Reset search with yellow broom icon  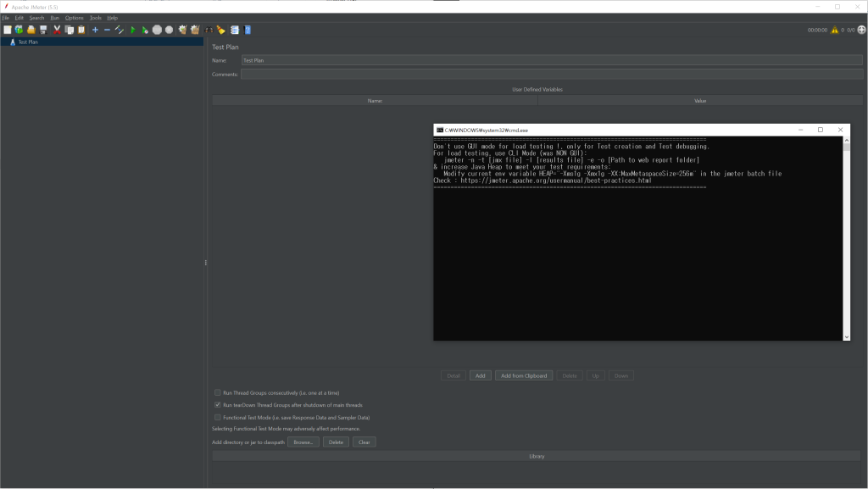point(221,30)
